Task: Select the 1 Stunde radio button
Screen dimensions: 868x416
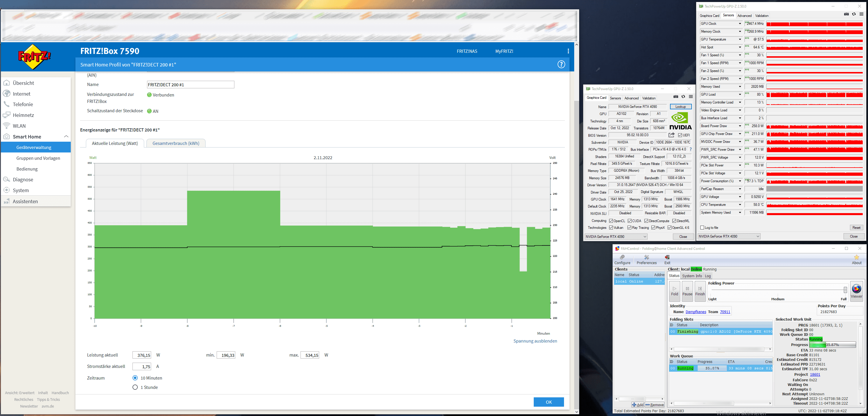Action: click(135, 387)
